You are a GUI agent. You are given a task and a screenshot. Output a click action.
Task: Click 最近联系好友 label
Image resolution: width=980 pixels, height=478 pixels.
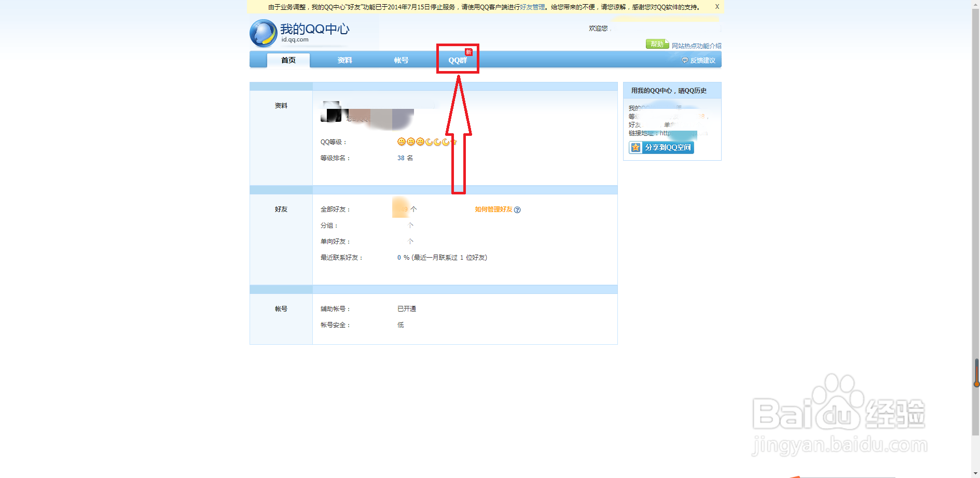pyautogui.click(x=341, y=258)
